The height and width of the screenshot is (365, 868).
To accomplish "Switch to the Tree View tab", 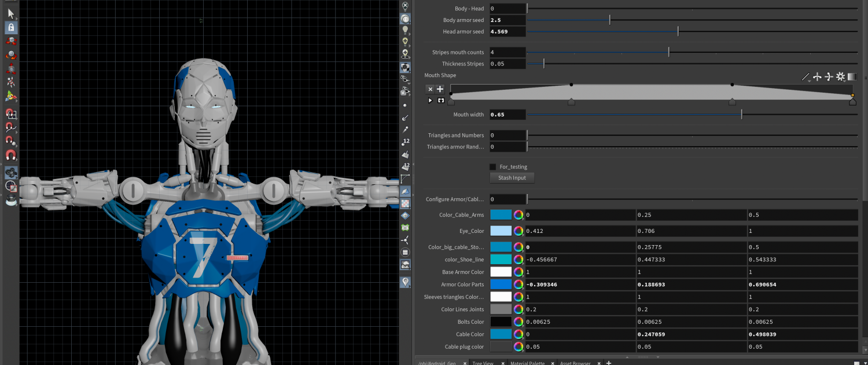I will pyautogui.click(x=483, y=363).
